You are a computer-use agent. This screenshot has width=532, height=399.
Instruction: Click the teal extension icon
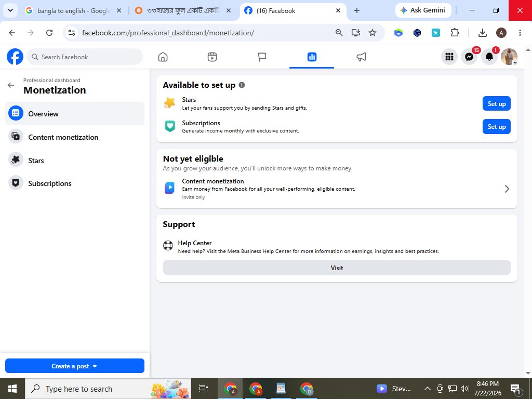tap(436, 33)
